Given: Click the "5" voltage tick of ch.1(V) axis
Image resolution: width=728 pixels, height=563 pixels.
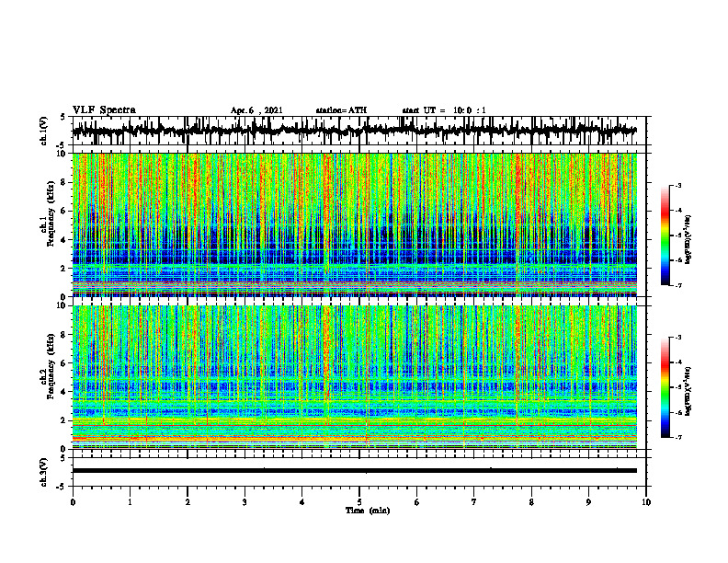Looking at the screenshot, I should click(x=63, y=118).
